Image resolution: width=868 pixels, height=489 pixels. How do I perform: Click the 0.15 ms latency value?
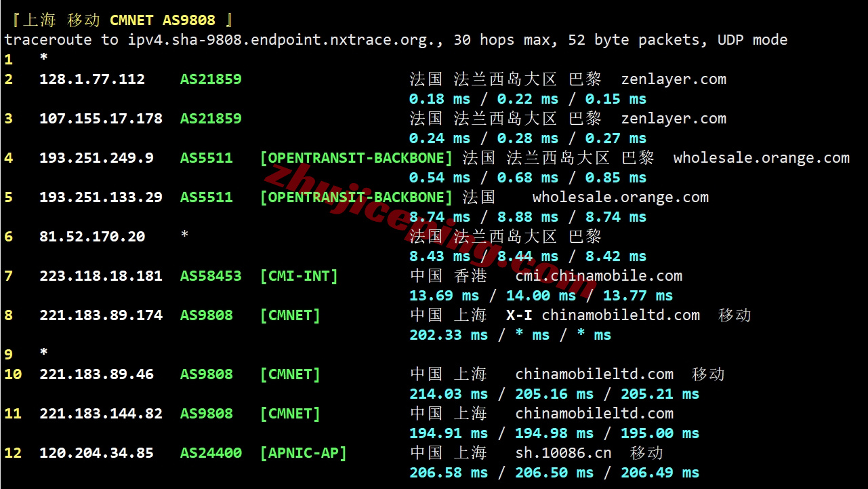pyautogui.click(x=616, y=99)
